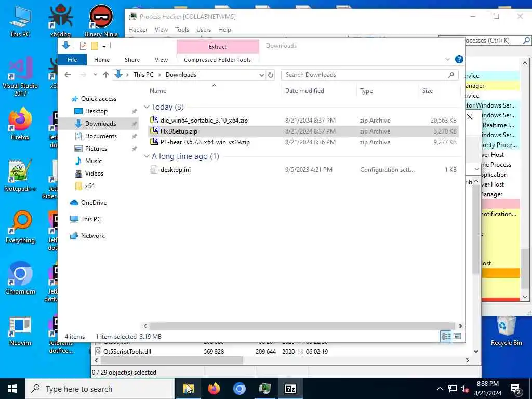Select Pictures in navigation pane
532x399 pixels.
pyautogui.click(x=96, y=149)
